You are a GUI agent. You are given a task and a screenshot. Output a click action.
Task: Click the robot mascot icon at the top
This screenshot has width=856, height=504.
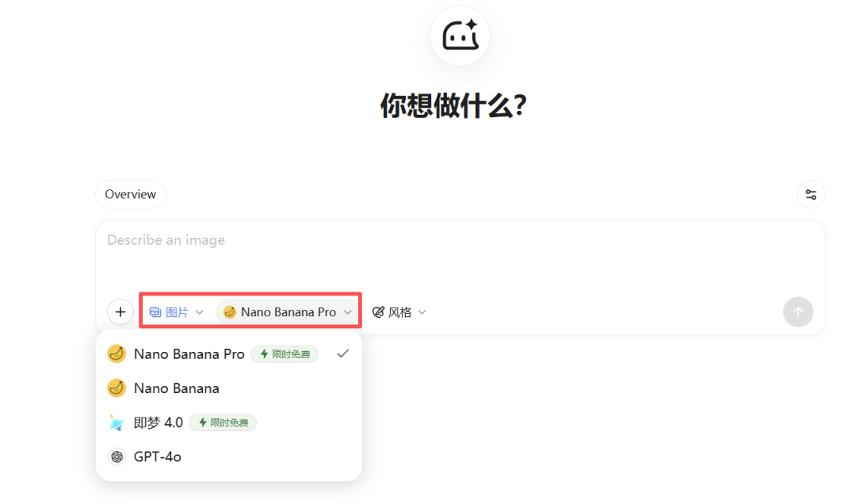[x=460, y=35]
